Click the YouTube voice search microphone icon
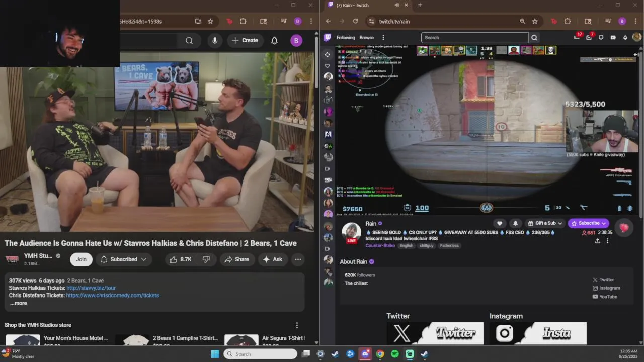The image size is (644, 362). (x=215, y=41)
